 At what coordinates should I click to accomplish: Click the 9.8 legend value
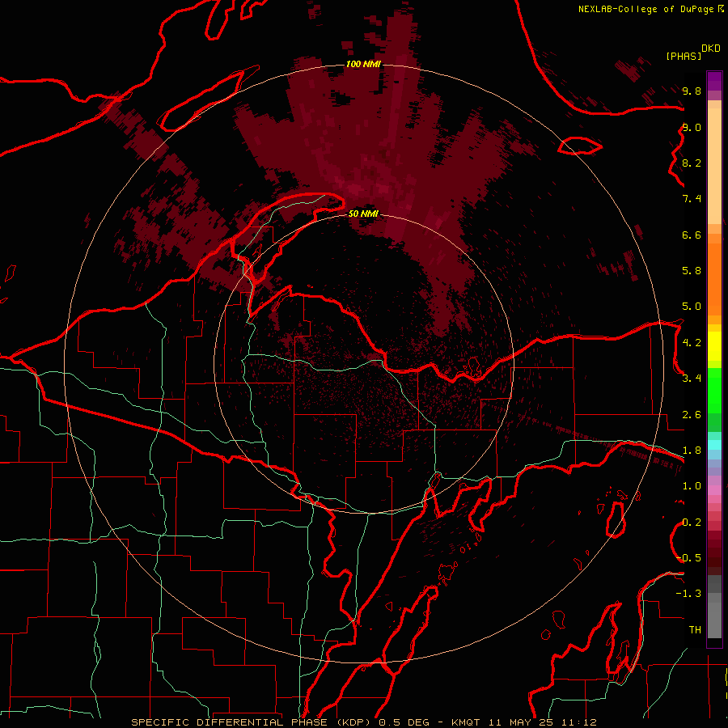(x=692, y=91)
